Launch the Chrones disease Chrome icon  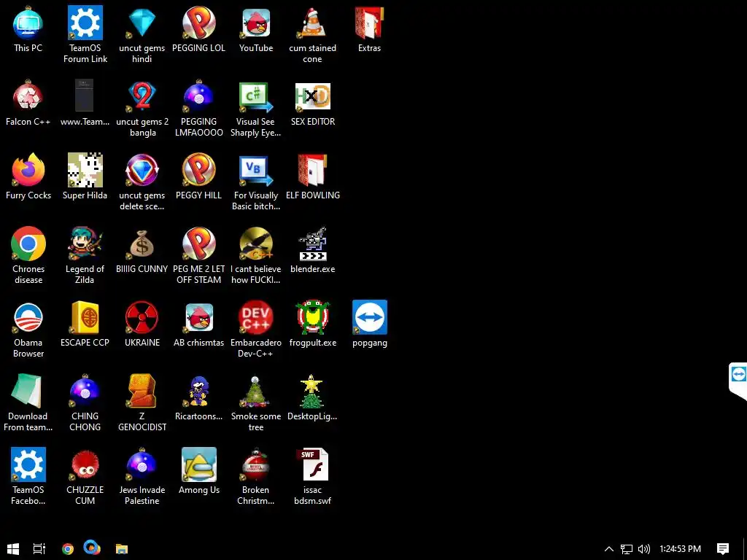pyautogui.click(x=28, y=244)
